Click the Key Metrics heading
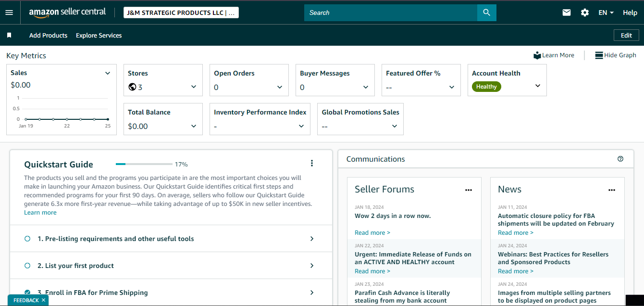644x306 pixels. coord(26,56)
